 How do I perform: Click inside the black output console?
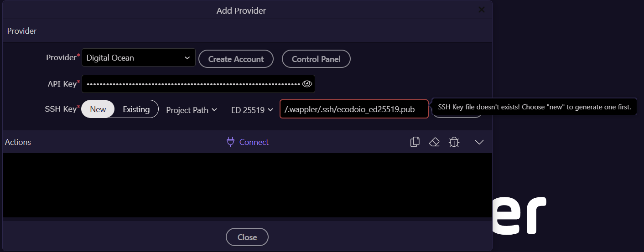[x=246, y=185]
